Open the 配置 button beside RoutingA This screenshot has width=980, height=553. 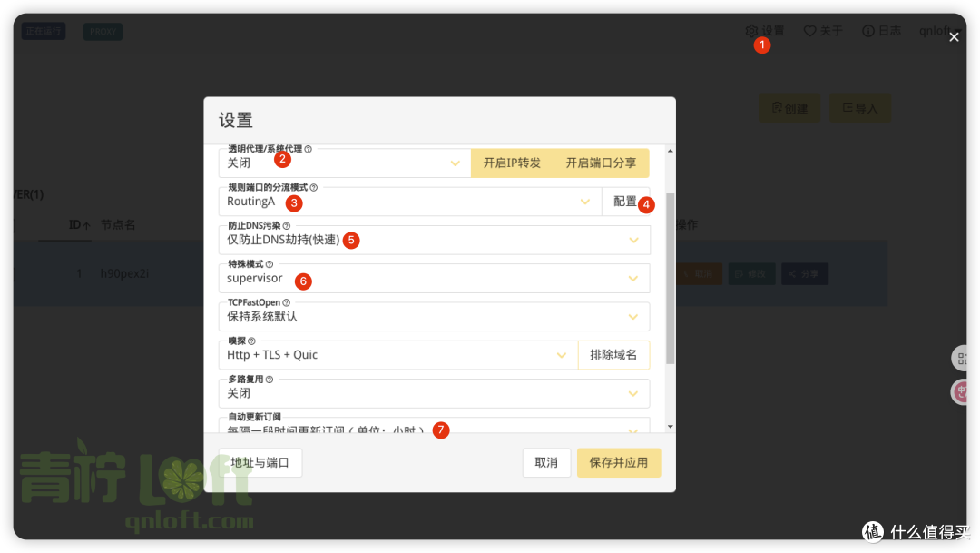[x=625, y=202]
